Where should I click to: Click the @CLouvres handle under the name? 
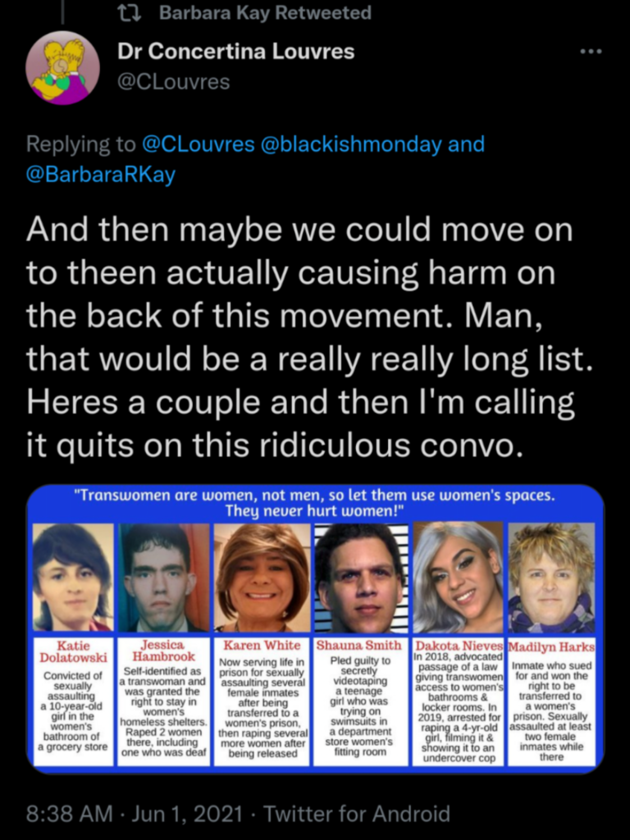pos(174,81)
